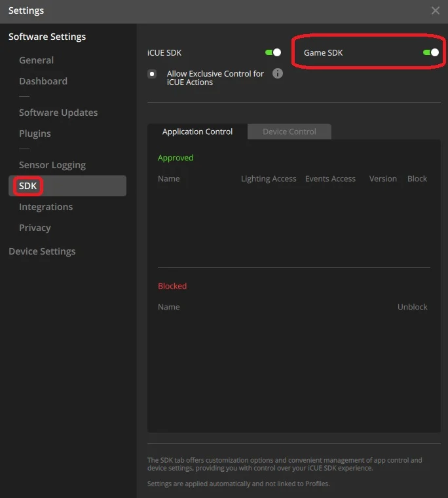Click the Software Settings section header

(47, 37)
